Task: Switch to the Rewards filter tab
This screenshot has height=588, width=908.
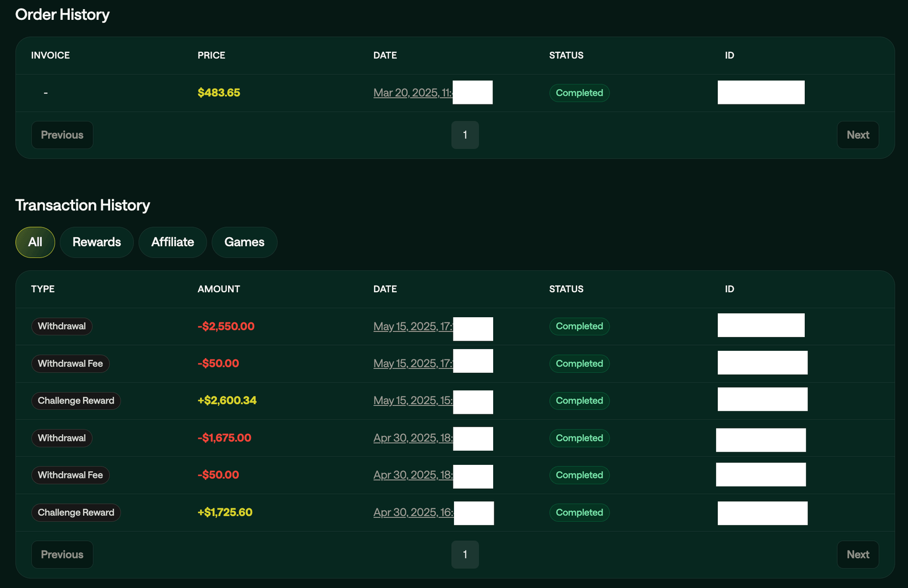Action: pyautogui.click(x=96, y=242)
